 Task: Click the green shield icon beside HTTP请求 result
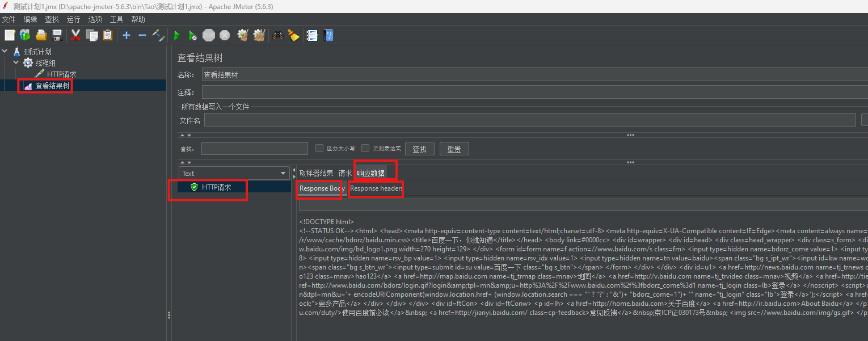pyautogui.click(x=194, y=187)
